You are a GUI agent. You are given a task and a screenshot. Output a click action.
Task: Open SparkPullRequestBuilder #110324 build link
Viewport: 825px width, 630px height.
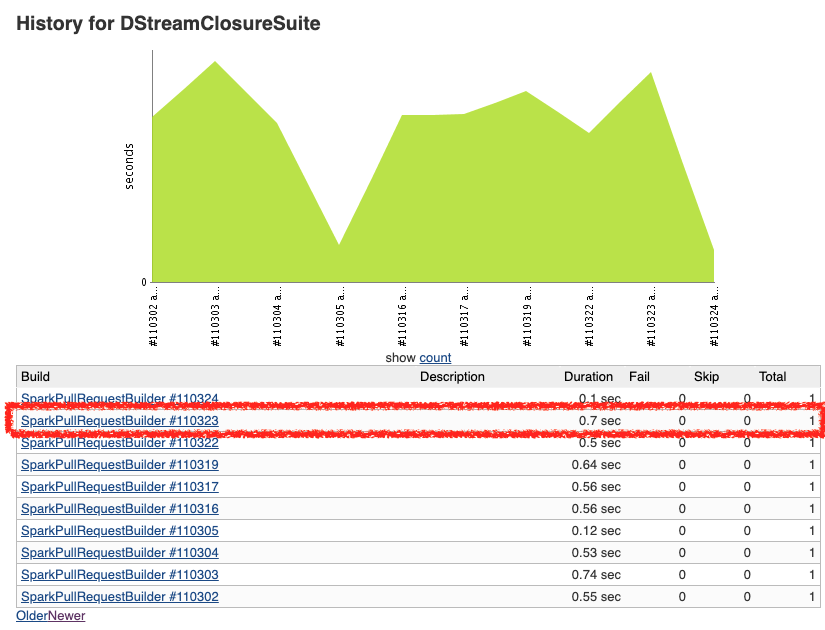tap(119, 398)
